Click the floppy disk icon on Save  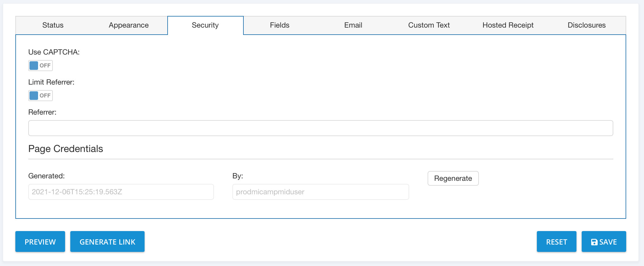pos(594,242)
